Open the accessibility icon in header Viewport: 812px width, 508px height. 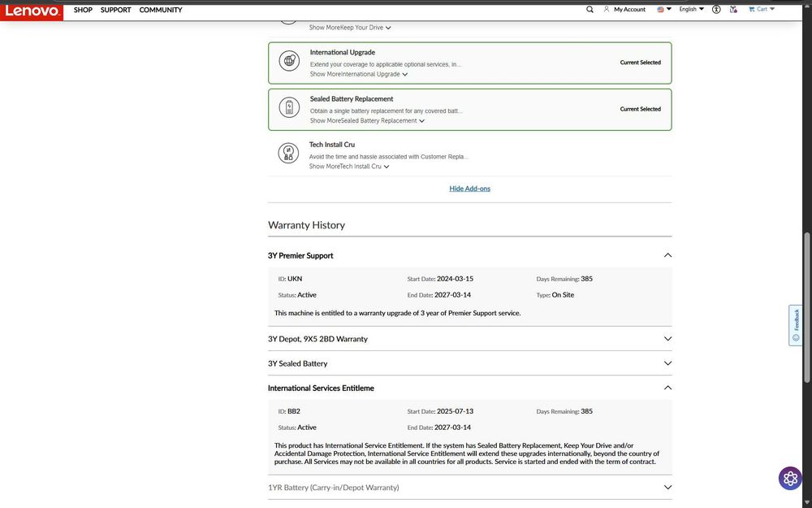click(716, 10)
